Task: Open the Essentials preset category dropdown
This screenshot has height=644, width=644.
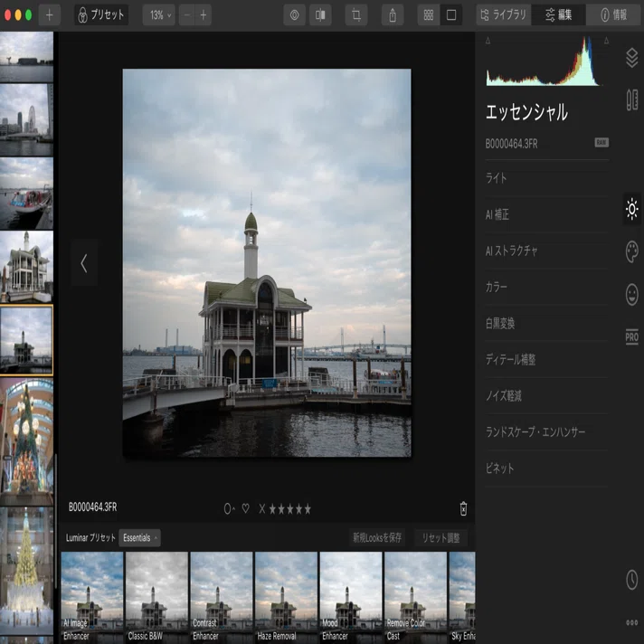Action: [139, 537]
